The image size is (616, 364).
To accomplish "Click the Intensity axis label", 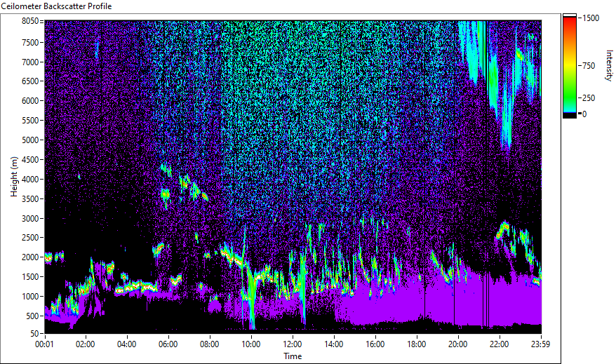I will click(608, 65).
